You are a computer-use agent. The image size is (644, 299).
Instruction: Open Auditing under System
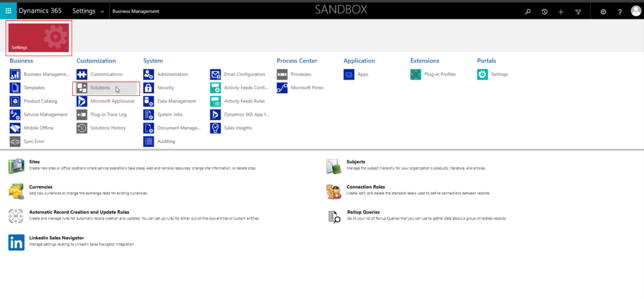[x=166, y=141]
